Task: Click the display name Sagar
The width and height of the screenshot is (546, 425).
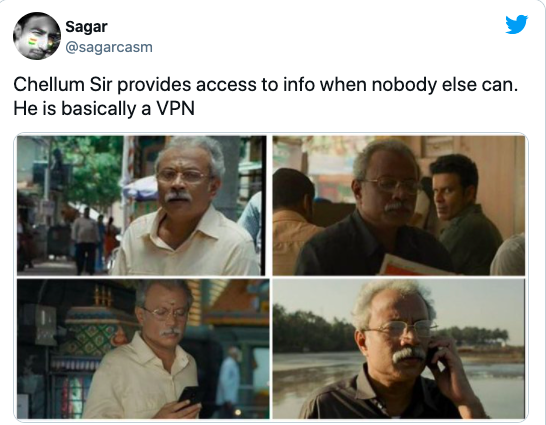Action: click(x=86, y=26)
